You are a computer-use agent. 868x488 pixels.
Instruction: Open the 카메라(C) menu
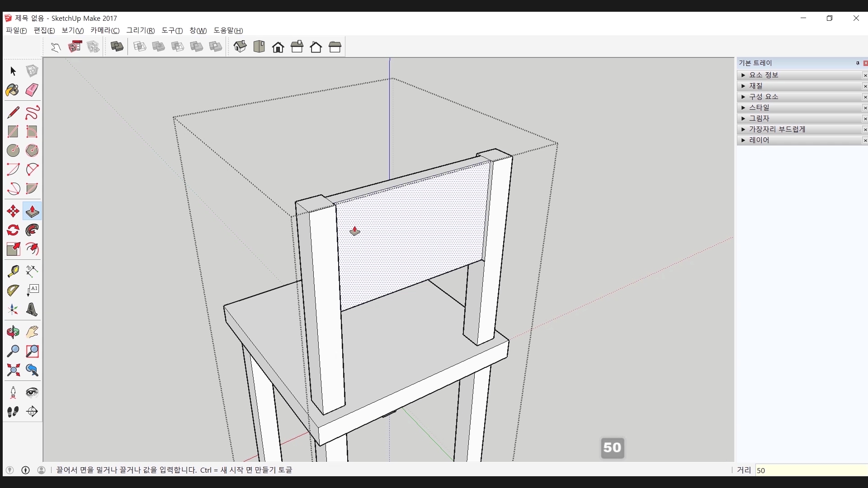[x=105, y=30]
